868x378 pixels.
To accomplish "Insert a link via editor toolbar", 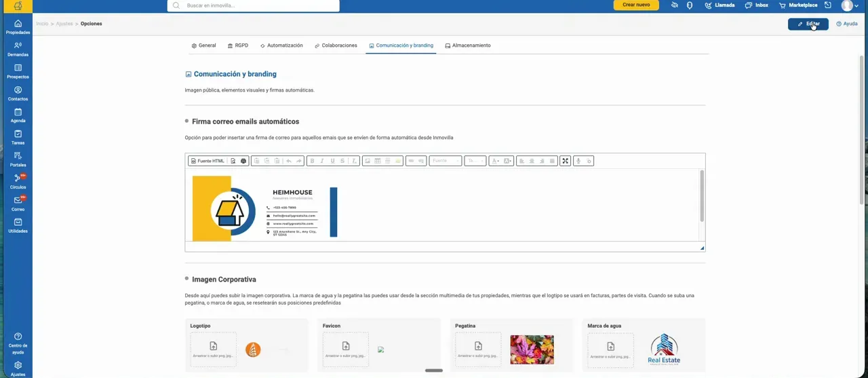I will (x=411, y=161).
